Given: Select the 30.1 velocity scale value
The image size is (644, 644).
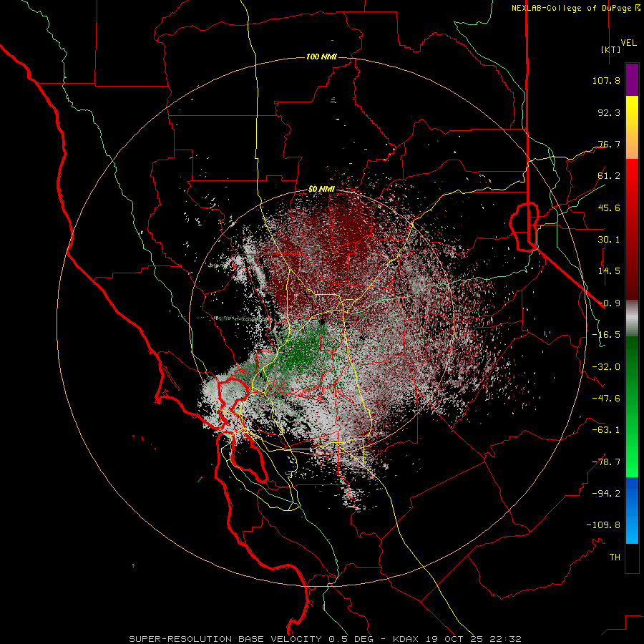Looking at the screenshot, I should point(609,240).
